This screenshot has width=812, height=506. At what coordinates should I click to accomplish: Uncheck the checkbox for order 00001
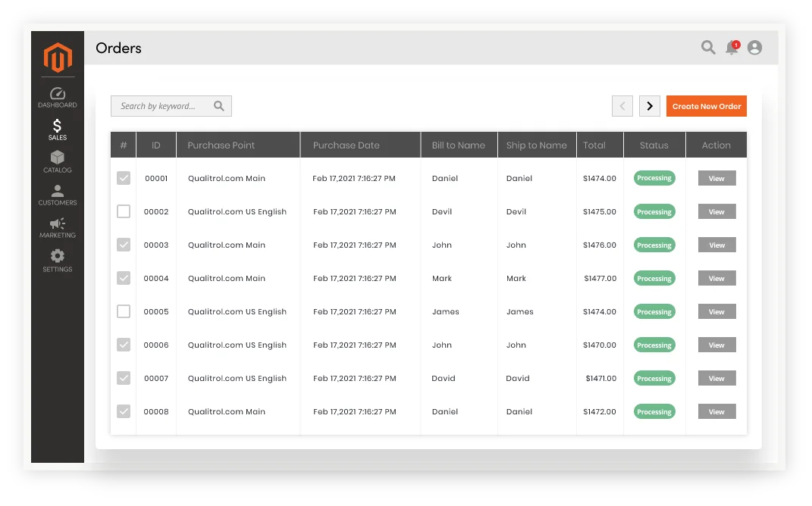click(x=124, y=178)
